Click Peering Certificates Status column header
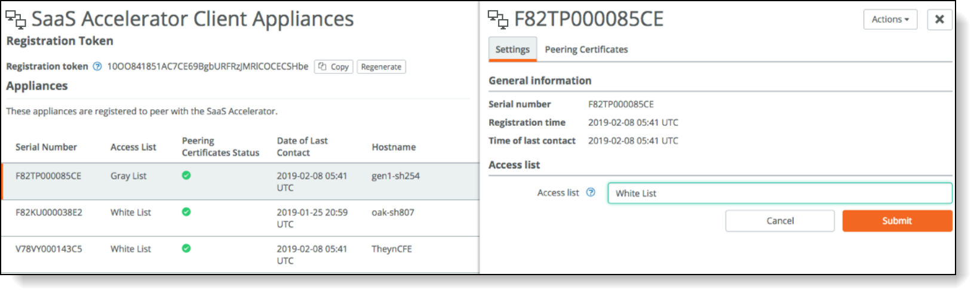The image size is (980, 299). [220, 147]
